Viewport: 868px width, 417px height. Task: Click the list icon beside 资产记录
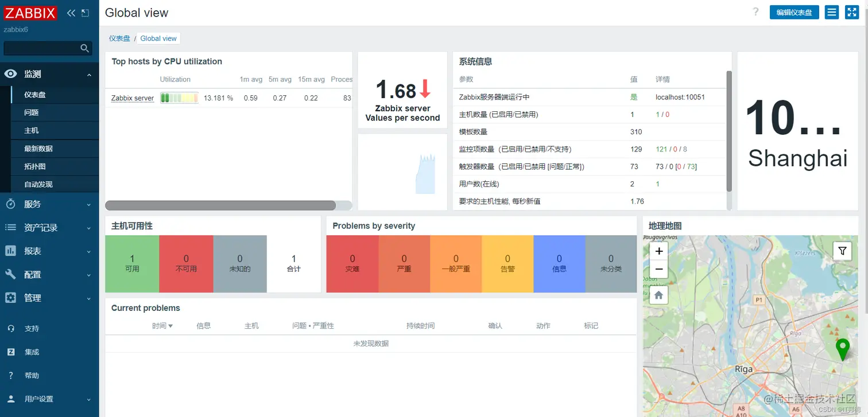click(10, 227)
